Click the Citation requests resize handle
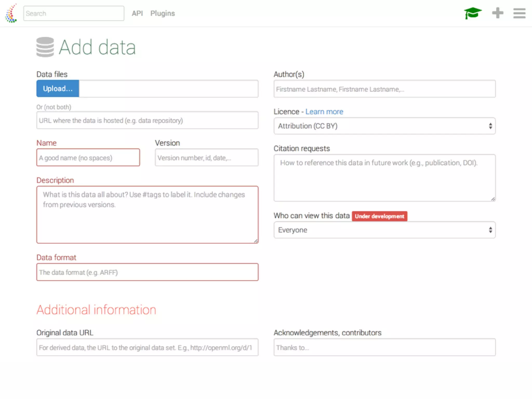Viewport: 532px width, 399px height. [493, 199]
